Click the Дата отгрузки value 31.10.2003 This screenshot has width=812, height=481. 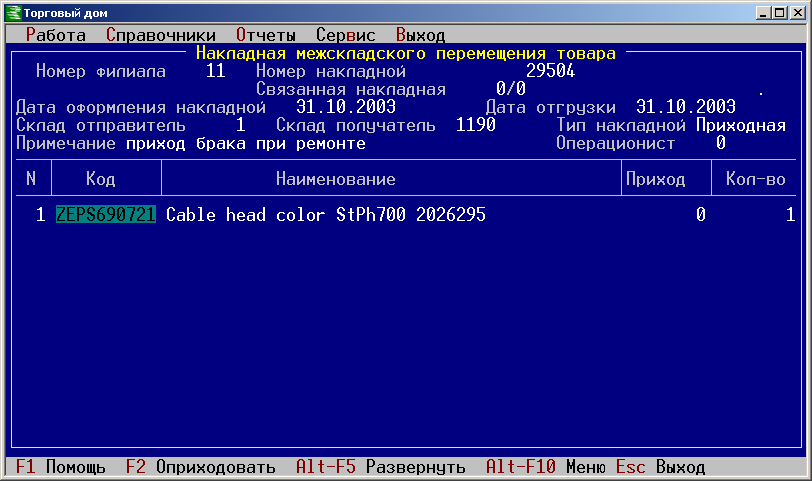(x=686, y=107)
